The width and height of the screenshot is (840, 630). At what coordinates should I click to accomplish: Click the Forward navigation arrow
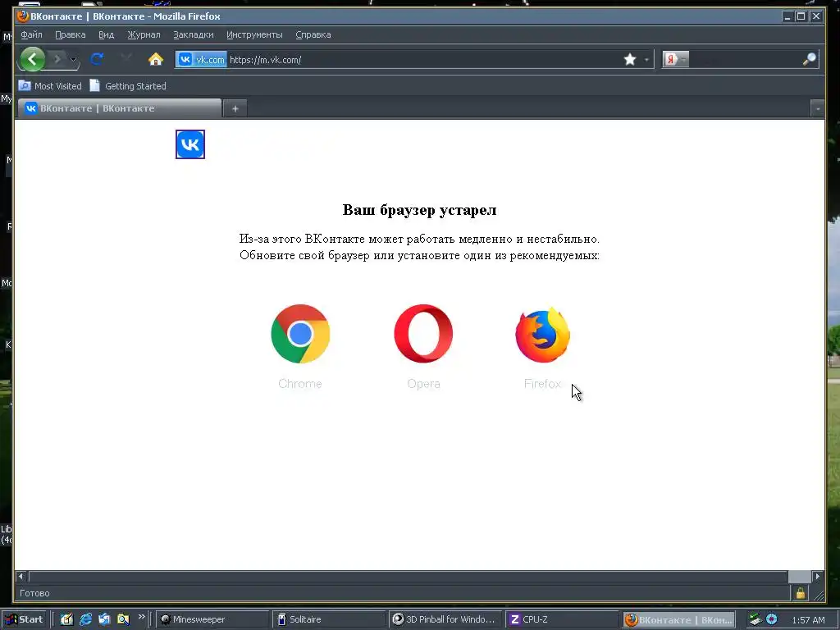point(57,59)
